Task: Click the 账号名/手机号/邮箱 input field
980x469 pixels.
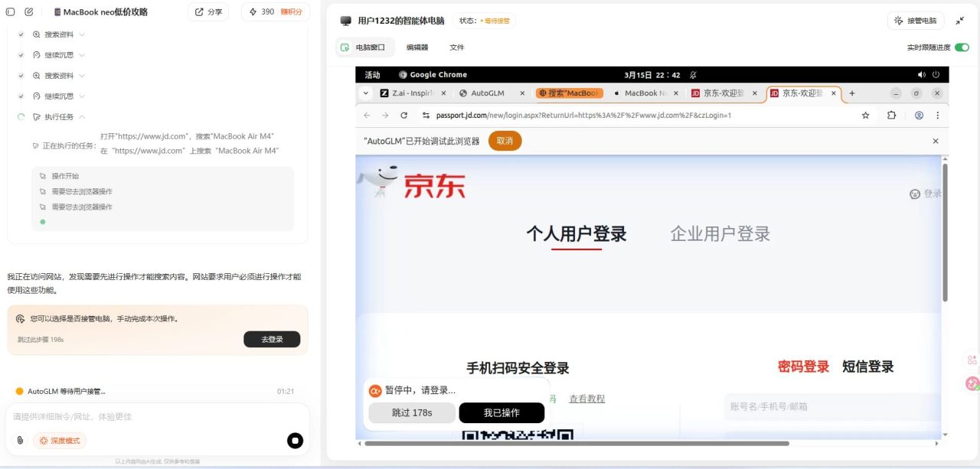Action: click(x=831, y=406)
